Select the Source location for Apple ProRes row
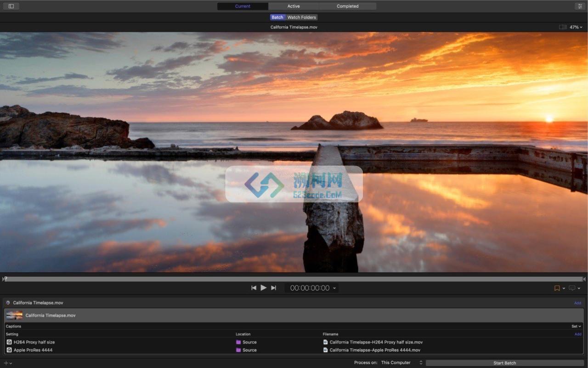The height and width of the screenshot is (368, 588). click(249, 350)
